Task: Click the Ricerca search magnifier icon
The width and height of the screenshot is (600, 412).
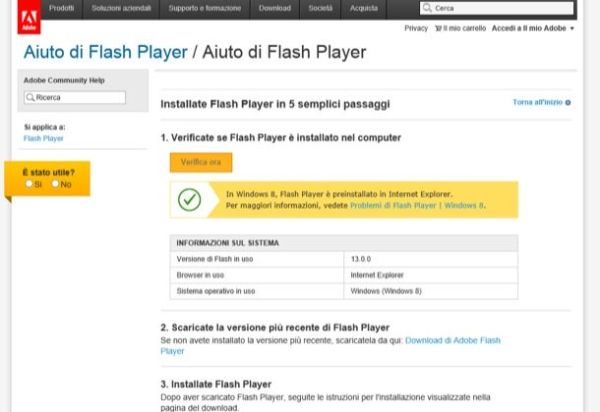Action: click(30, 98)
